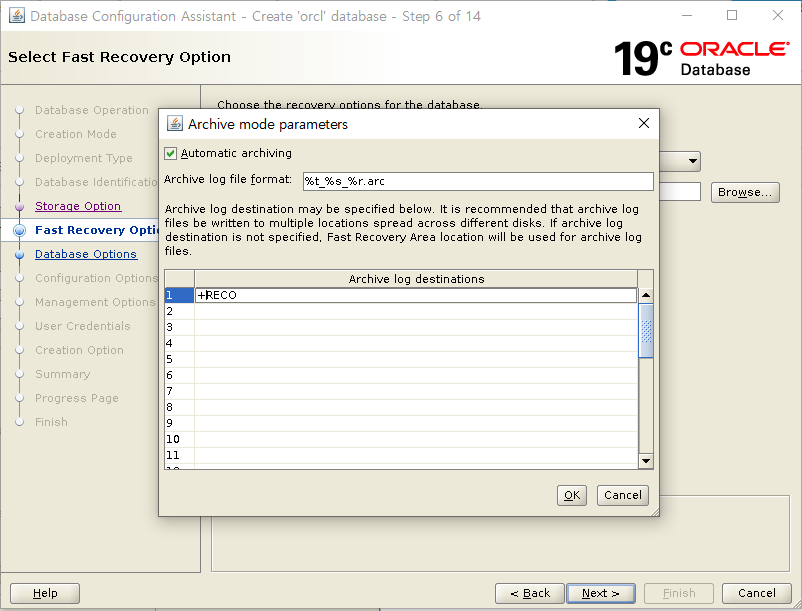This screenshot has height=611, width=802.
Task: Click the Browse... button behind the dialog
Action: [x=745, y=192]
